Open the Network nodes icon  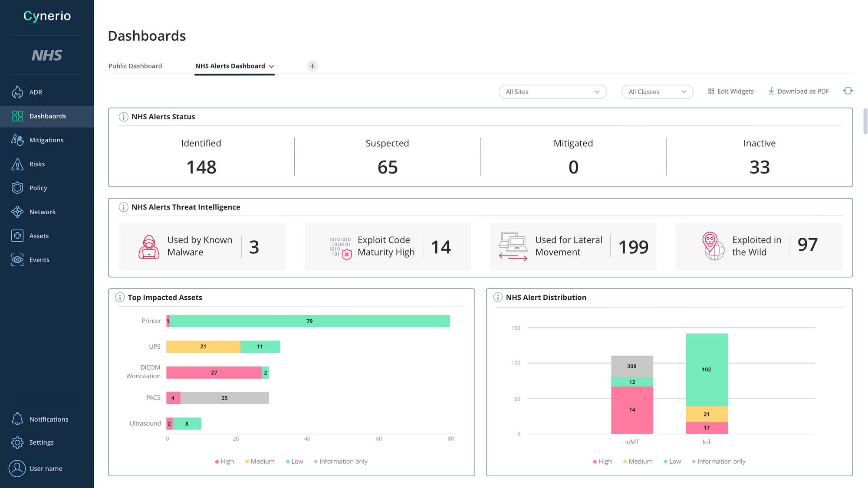point(17,212)
